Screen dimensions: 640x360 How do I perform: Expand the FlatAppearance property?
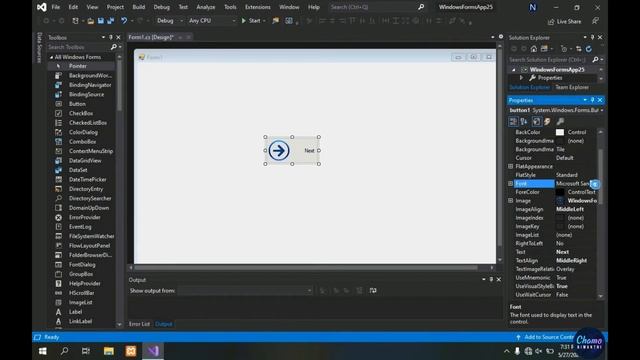click(510, 167)
